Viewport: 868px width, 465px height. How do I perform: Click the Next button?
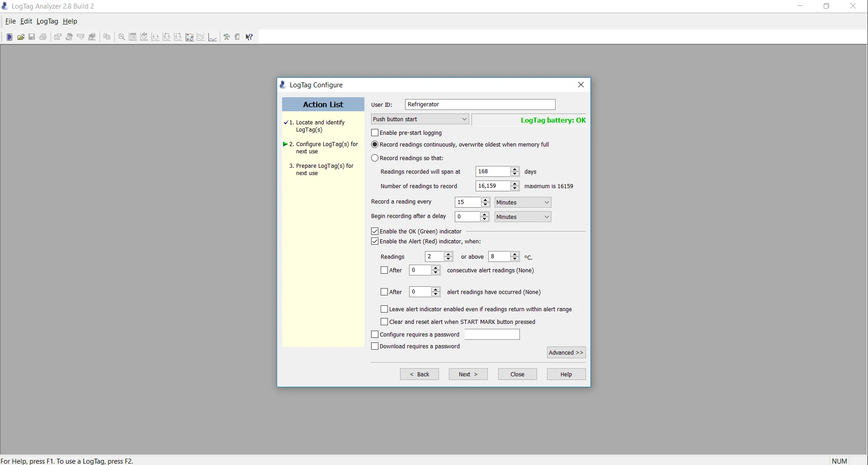coord(468,374)
